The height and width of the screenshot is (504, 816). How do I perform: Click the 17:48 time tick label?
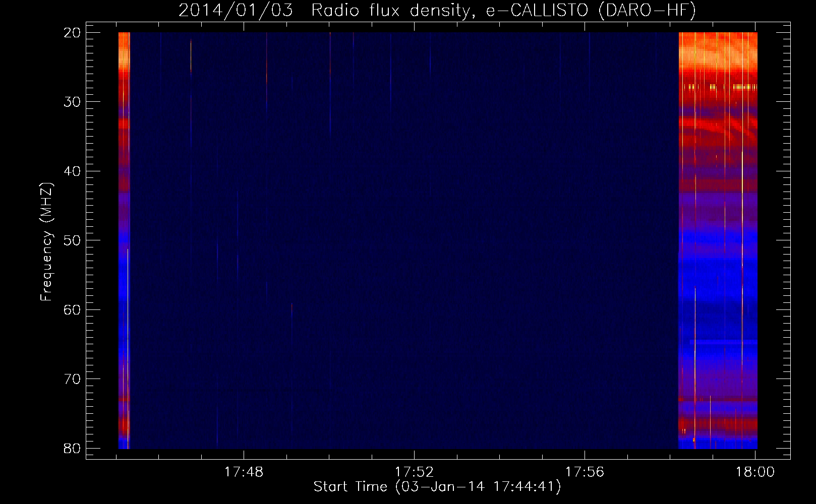244,472
